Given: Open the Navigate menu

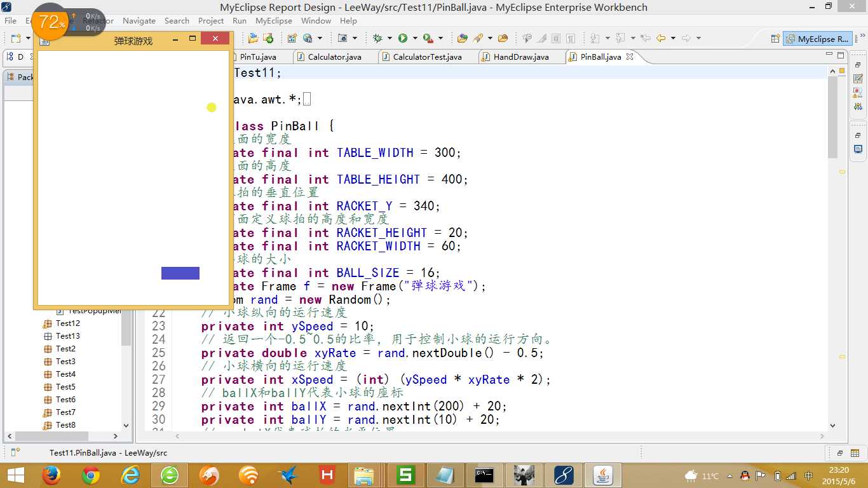Looking at the screenshot, I should coord(139,20).
